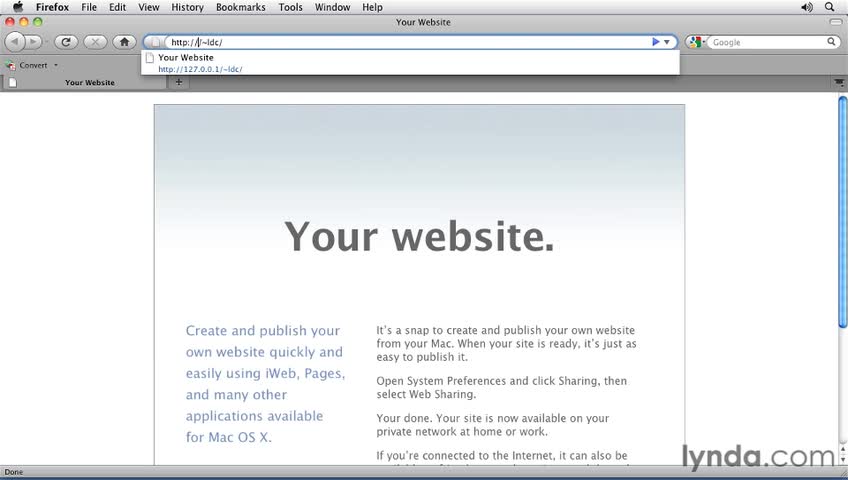The height and width of the screenshot is (480, 848).
Task: Click the scrollbar down arrow
Action: pyautogui.click(x=843, y=460)
